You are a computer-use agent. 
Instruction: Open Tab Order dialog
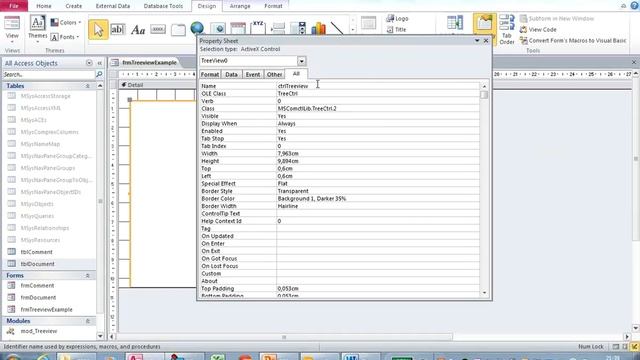507,29
